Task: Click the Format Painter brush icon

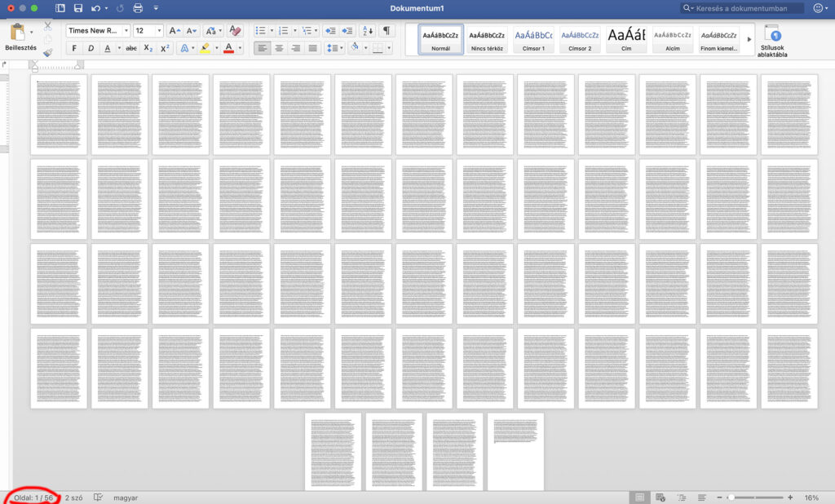Action: click(x=47, y=53)
